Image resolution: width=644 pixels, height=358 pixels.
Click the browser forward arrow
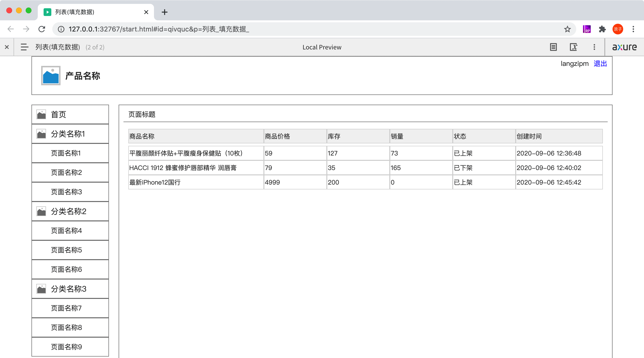[26, 29]
